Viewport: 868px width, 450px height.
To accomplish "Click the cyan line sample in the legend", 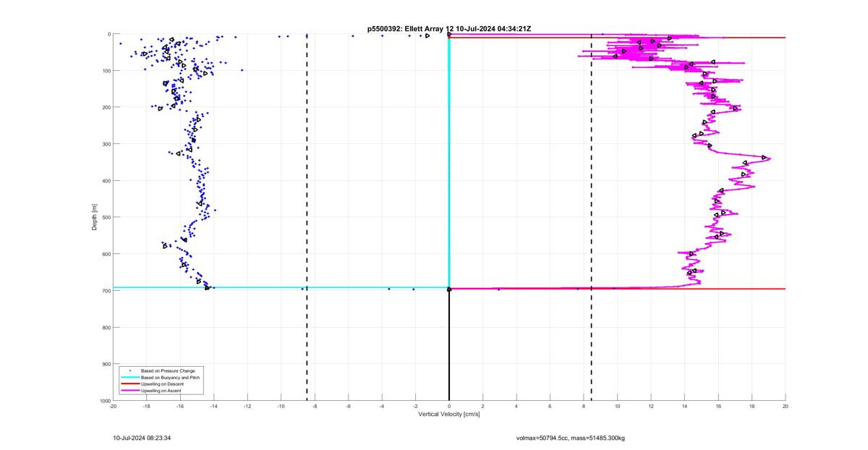I will click(129, 378).
